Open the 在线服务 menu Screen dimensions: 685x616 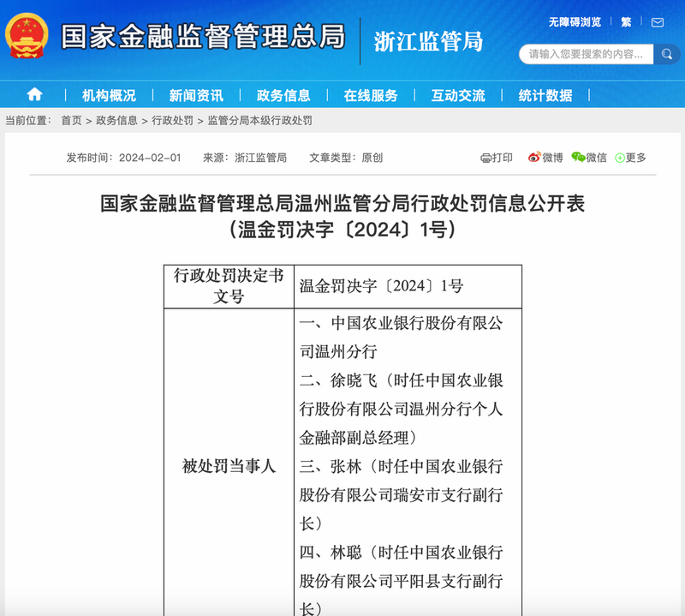pos(371,95)
